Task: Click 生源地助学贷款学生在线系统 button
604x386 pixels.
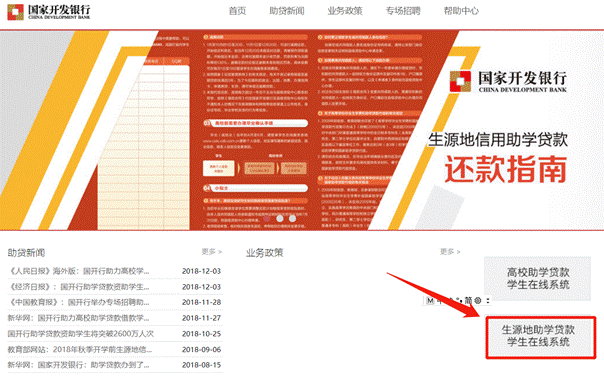Action: click(x=540, y=337)
